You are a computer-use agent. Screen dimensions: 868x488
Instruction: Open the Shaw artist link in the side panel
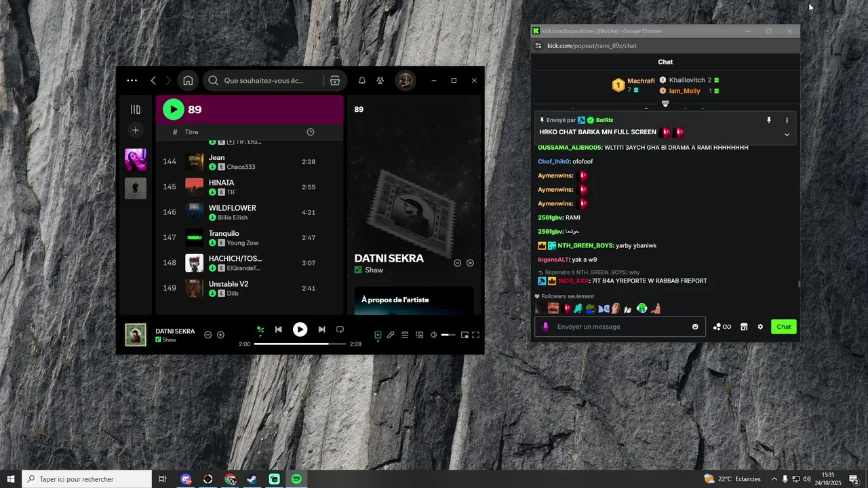[374, 270]
